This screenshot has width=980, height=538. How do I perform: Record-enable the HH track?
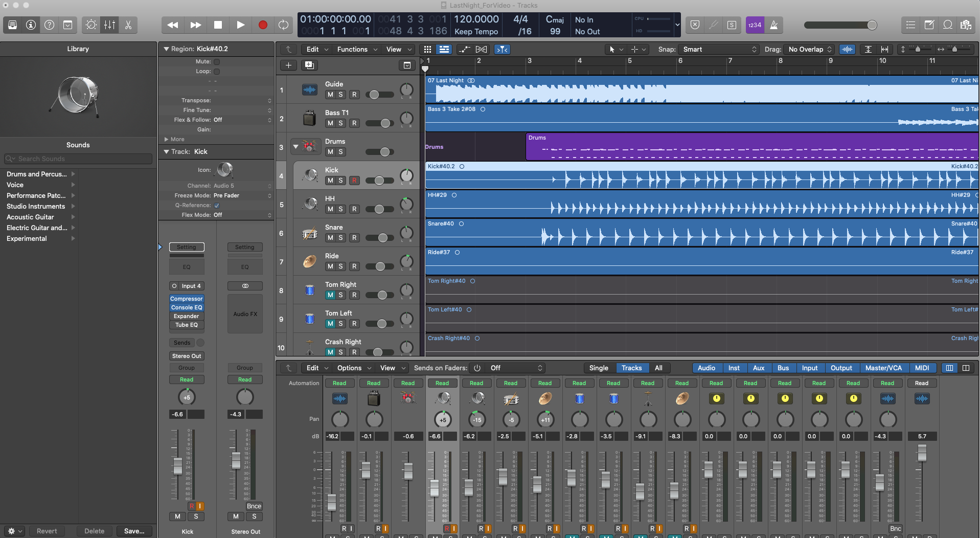click(x=354, y=209)
